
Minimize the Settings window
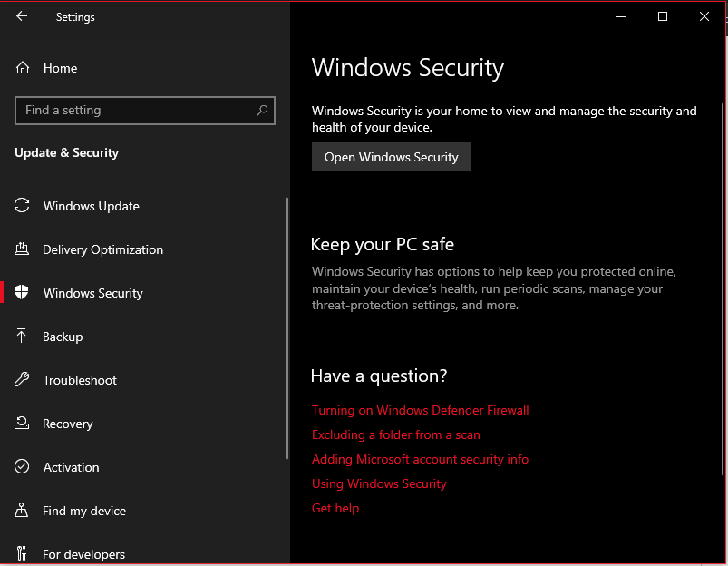[x=621, y=16]
